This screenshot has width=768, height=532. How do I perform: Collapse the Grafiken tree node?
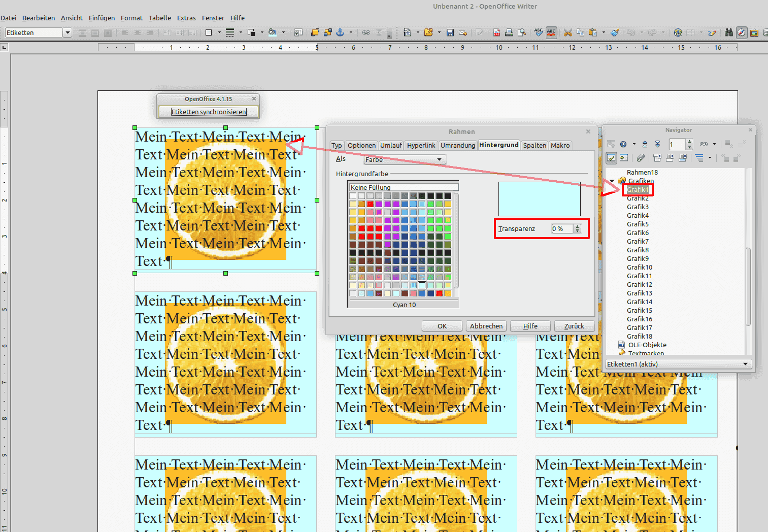pos(612,181)
